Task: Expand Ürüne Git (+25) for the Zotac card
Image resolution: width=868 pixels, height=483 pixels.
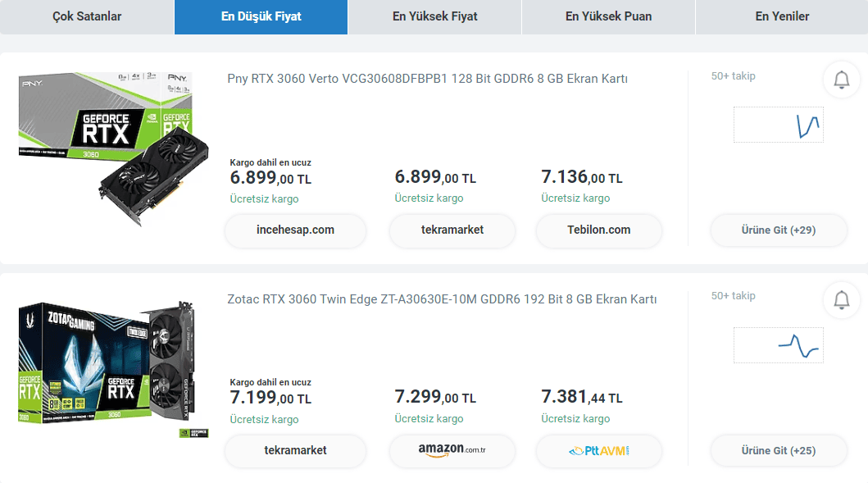Action: point(778,450)
